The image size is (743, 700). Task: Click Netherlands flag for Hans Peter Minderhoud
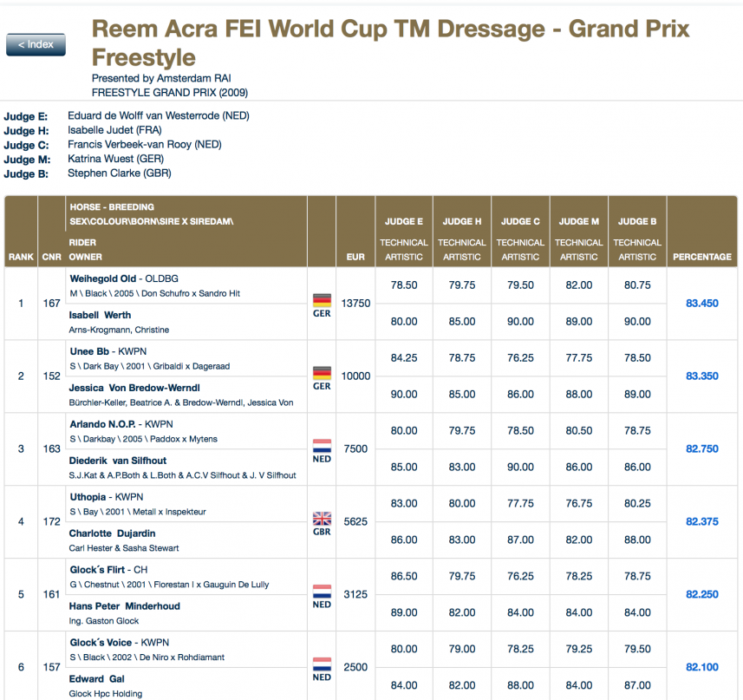click(x=322, y=592)
